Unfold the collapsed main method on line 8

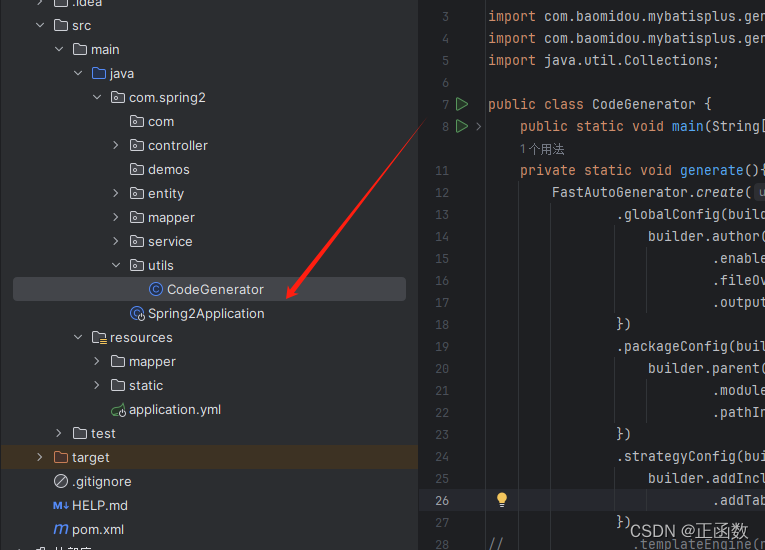click(479, 126)
